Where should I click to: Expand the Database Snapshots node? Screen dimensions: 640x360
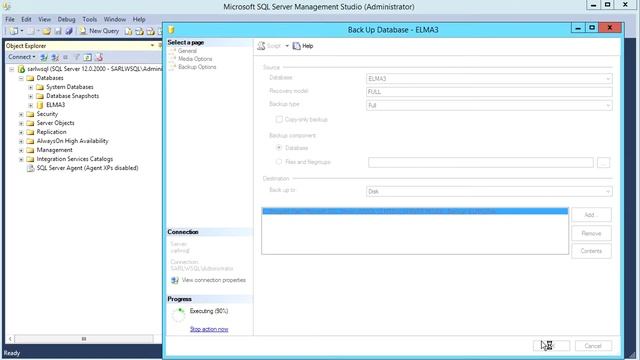[31, 96]
